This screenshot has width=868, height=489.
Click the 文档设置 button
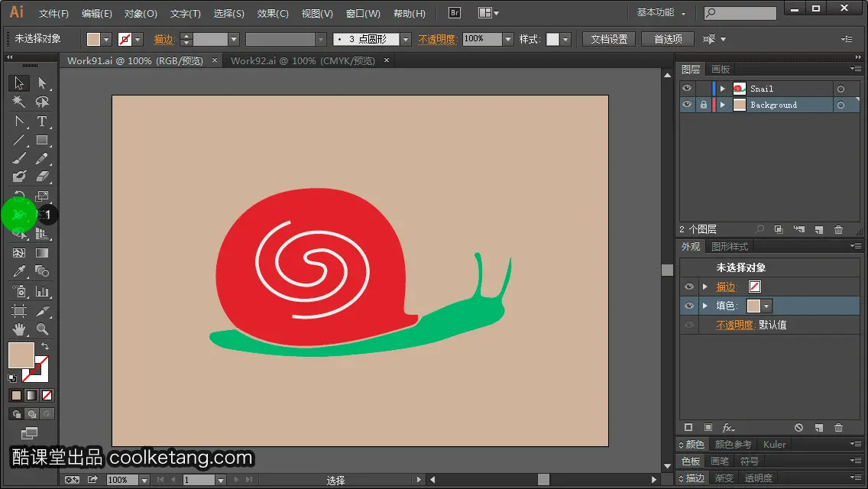pyautogui.click(x=609, y=39)
